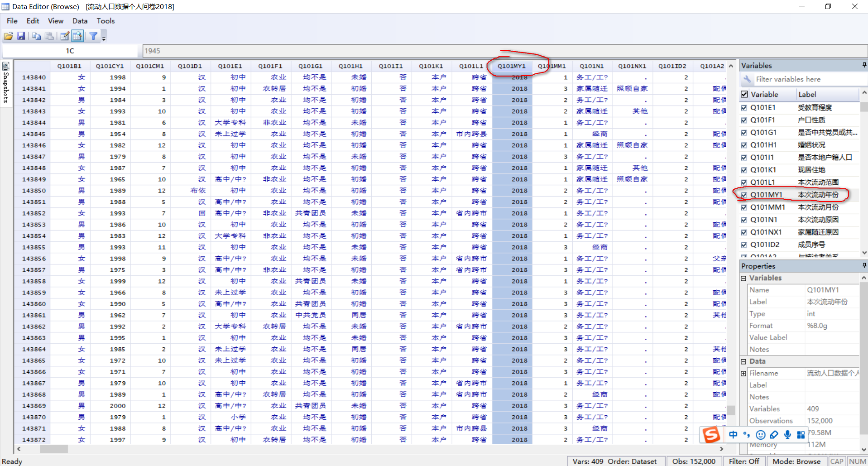868x466 pixels.
Task: Click the Filter: Off status indicator
Action: pos(744,461)
